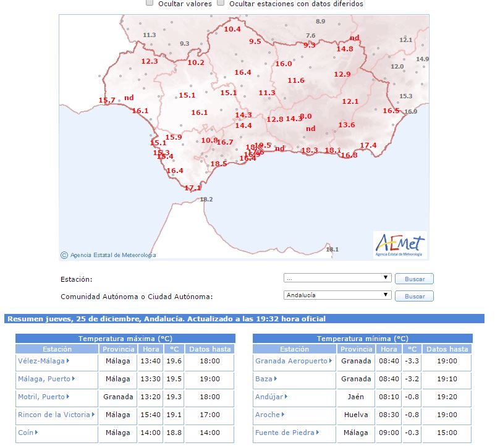Click the 18.5 temperature marker on the map
Viewport: 495px width, 448px height.
click(x=219, y=164)
